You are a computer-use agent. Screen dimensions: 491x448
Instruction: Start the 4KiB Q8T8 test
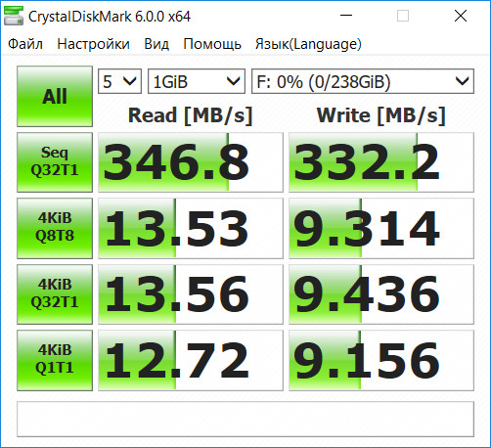pos(55,228)
